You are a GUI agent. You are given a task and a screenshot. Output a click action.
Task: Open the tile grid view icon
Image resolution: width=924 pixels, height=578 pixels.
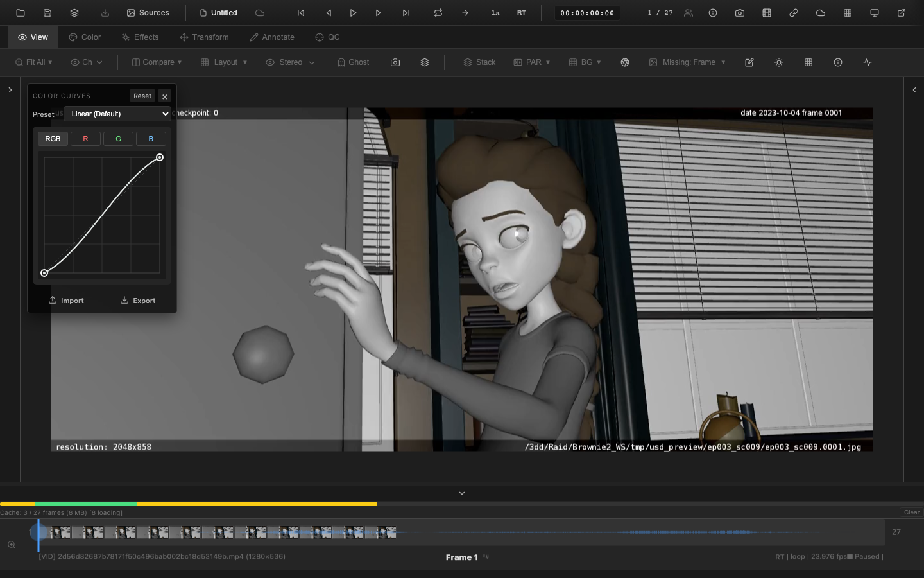(x=808, y=62)
